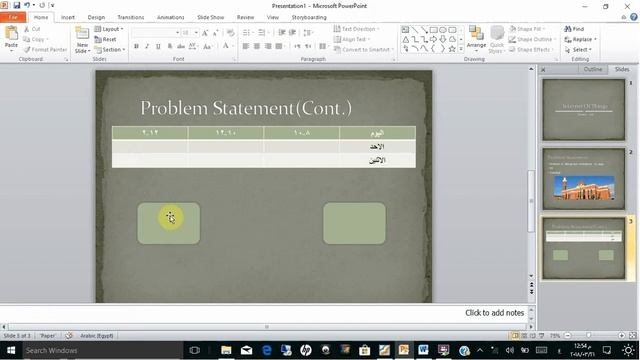The image size is (640, 360).
Task: Expand the shapes gallery More arrow
Action: point(461,49)
